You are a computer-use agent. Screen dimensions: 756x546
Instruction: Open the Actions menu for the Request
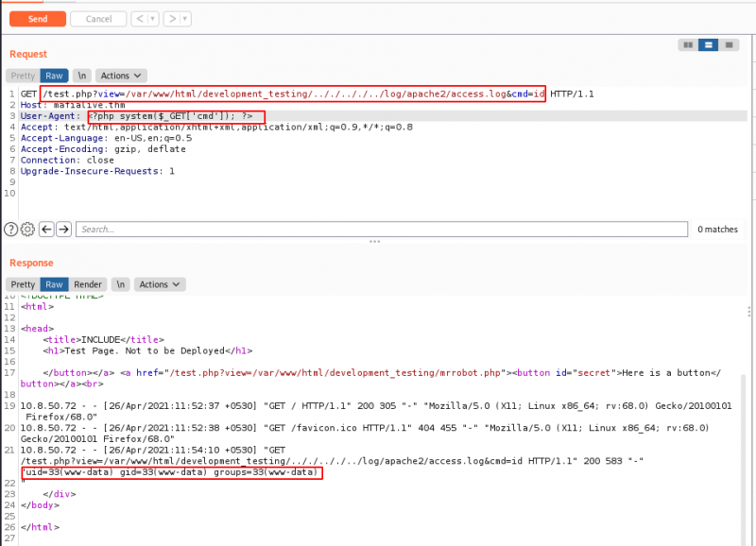pos(120,76)
